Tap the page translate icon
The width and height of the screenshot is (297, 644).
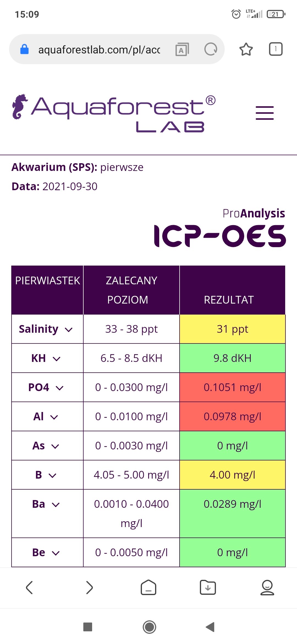[182, 50]
